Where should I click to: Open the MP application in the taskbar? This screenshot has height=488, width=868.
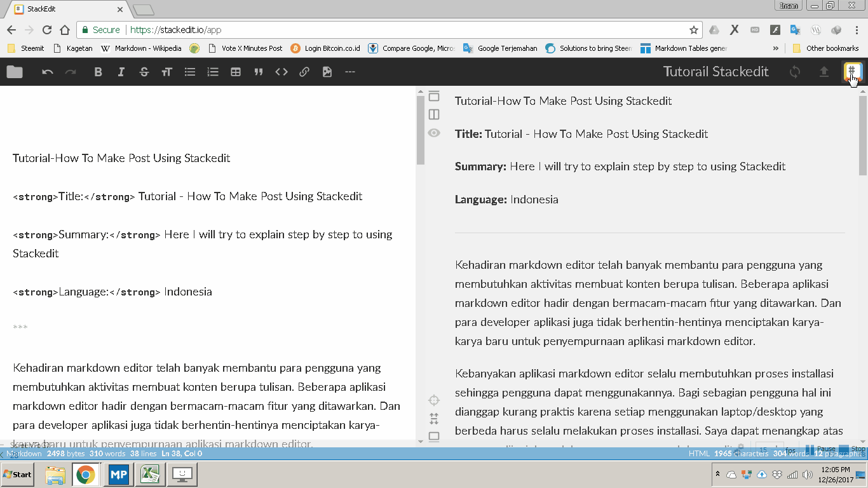tap(118, 475)
